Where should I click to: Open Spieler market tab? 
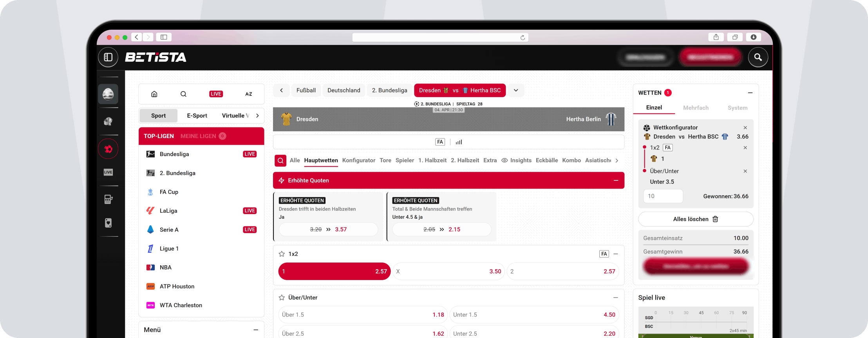tap(405, 160)
